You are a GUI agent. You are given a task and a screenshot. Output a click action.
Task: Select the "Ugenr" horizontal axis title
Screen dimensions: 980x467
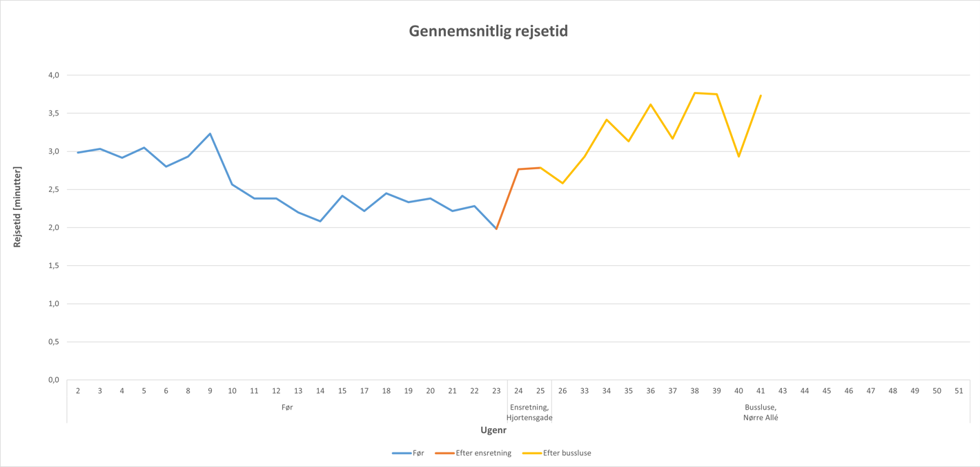[x=493, y=430]
